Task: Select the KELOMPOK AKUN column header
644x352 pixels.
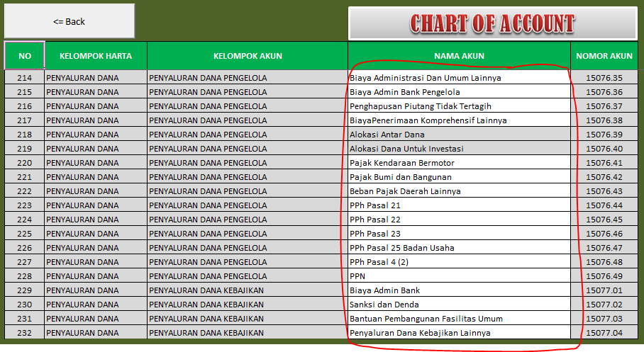Action: 248,56
